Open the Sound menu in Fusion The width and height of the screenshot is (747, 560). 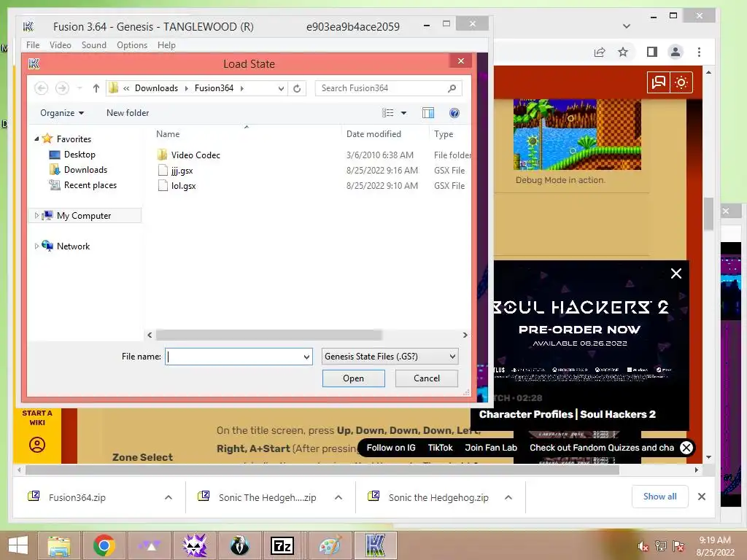[x=94, y=45]
